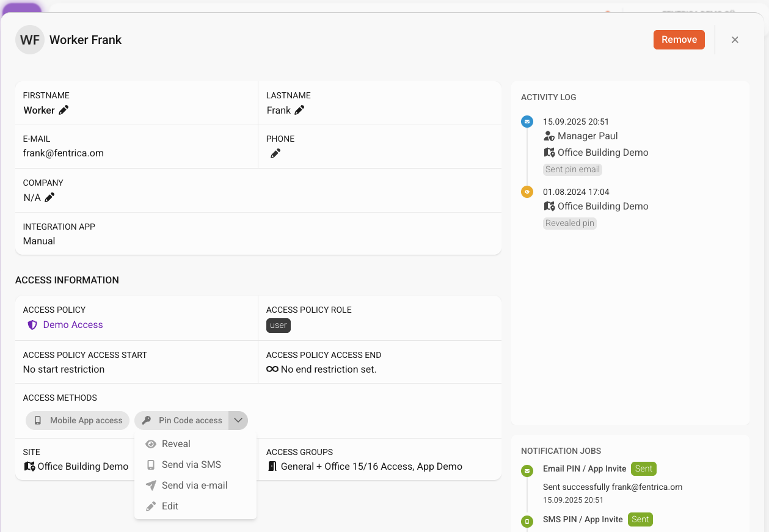Click the Sent pin email tag
This screenshot has height=532, width=769.
click(x=572, y=170)
